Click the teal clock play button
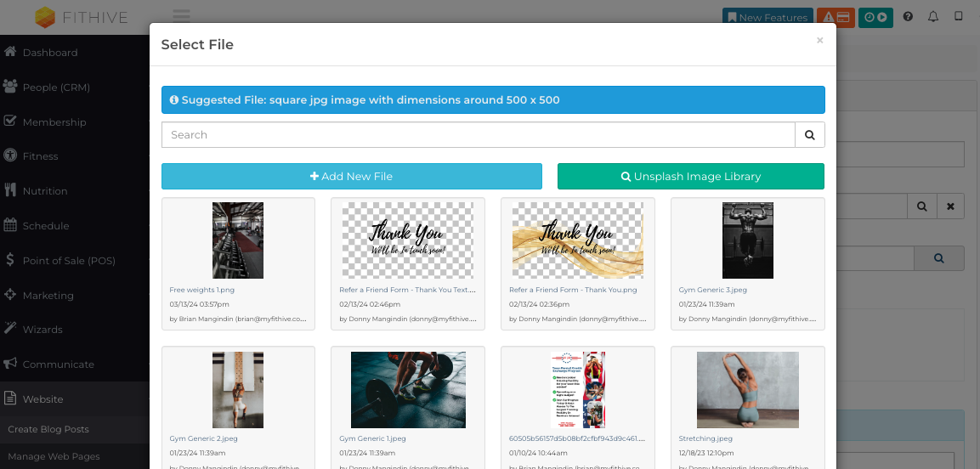The height and width of the screenshot is (469, 980). click(875, 18)
